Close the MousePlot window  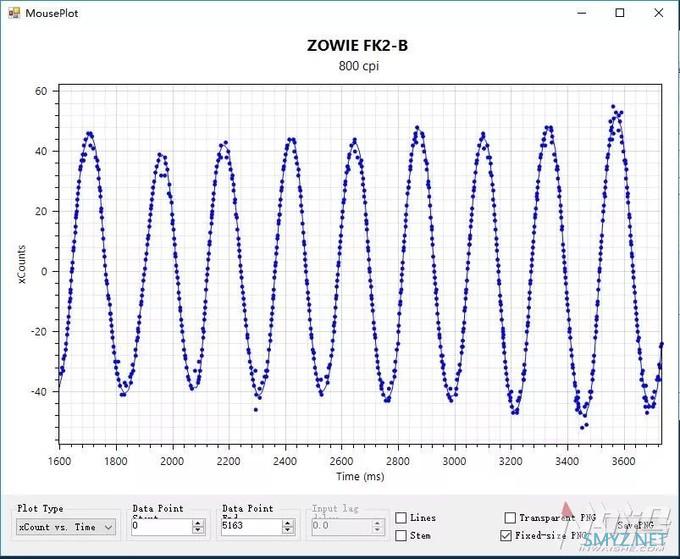tap(658, 13)
